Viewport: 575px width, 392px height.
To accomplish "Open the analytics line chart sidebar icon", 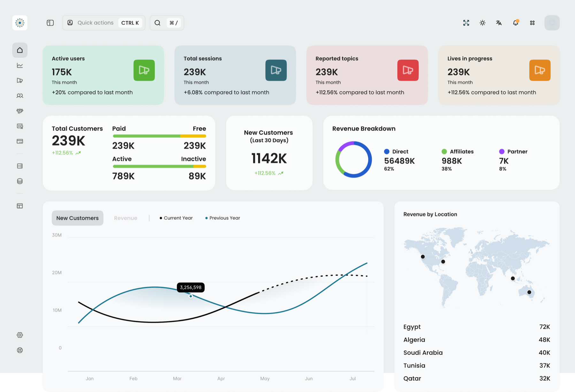I will [x=20, y=65].
